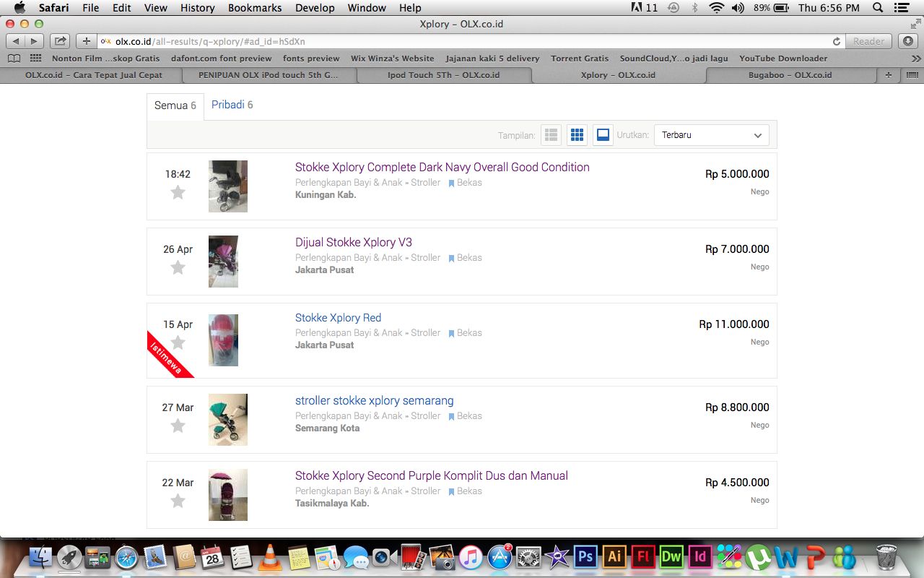Switch to Bugaboo OLX.co.id browser tab
Screen dimensions: 924x578
790,75
